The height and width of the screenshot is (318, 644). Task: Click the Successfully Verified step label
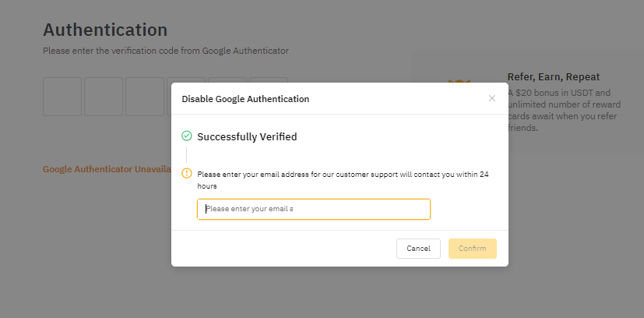(x=247, y=136)
